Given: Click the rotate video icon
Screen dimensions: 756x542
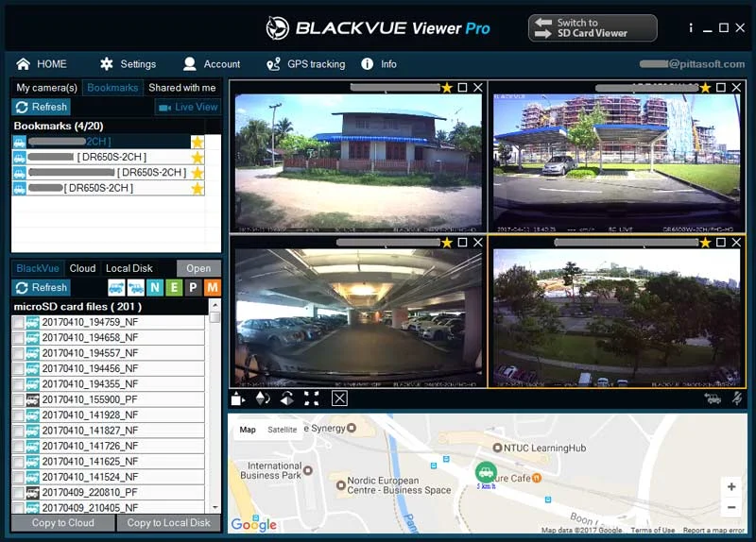Looking at the screenshot, I should click(287, 398).
